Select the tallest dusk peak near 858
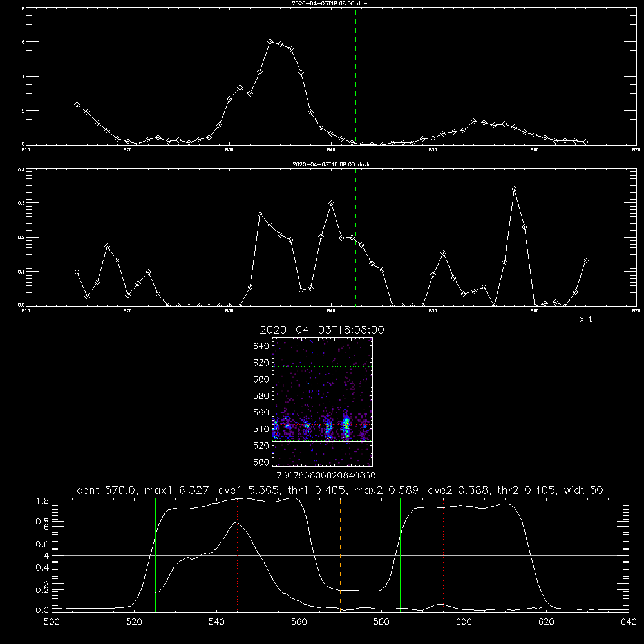Viewport: 644px width, 644px height. click(x=514, y=189)
